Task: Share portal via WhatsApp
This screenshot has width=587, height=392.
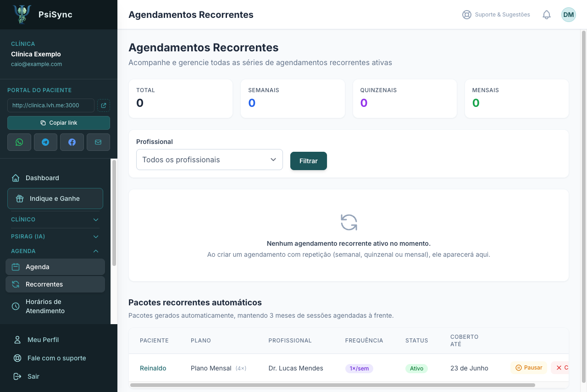Action: [x=19, y=142]
